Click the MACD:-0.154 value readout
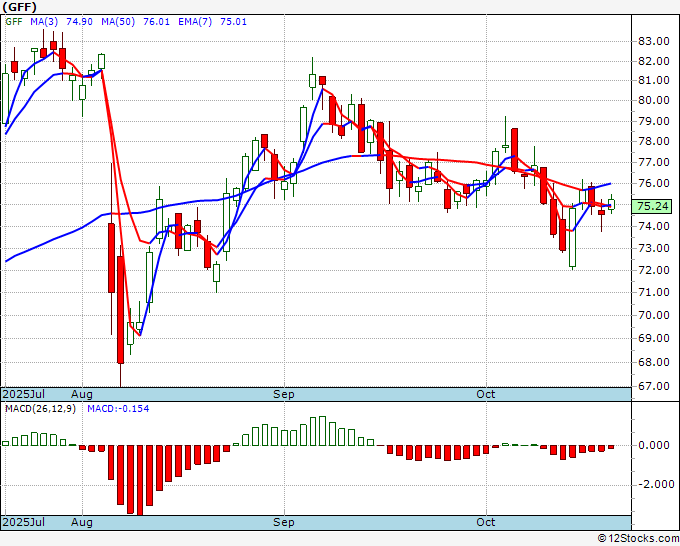 (118, 409)
